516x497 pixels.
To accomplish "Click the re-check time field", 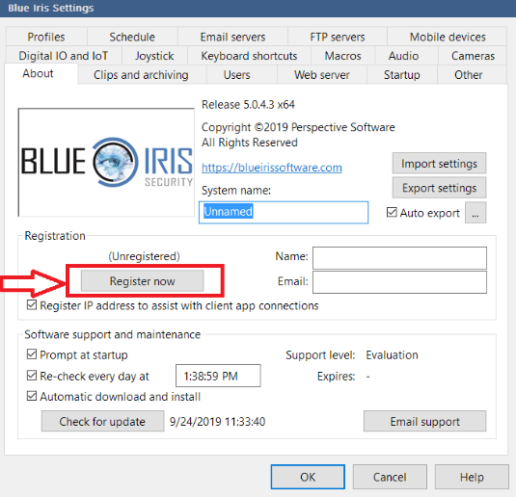I will coord(218,376).
